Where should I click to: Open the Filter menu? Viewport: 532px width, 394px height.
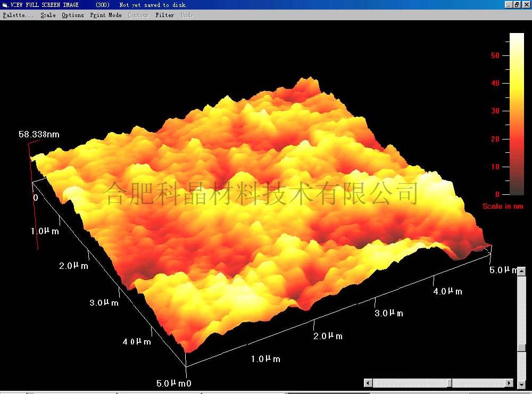point(164,15)
